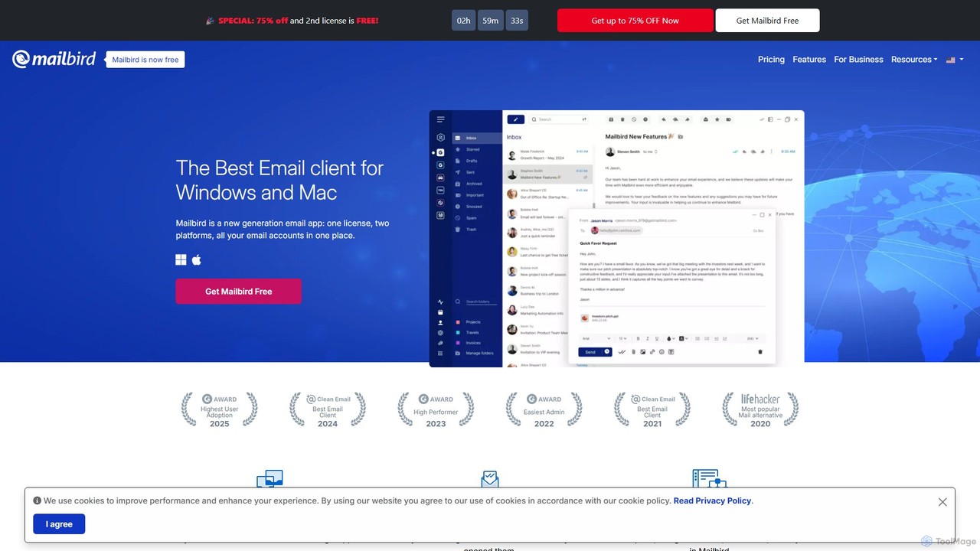Screen dimensions: 980x551
Task: Click the Mailbird logo in header
Action: (x=54, y=59)
